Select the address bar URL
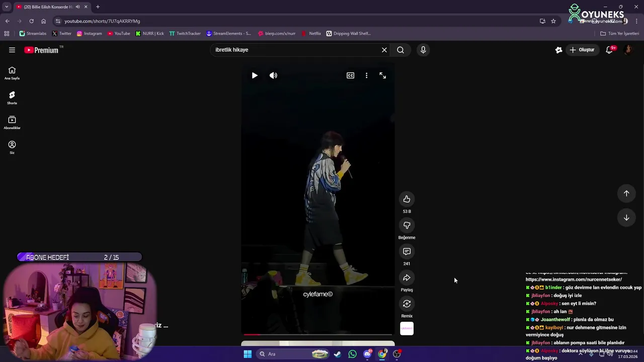 coord(102,21)
